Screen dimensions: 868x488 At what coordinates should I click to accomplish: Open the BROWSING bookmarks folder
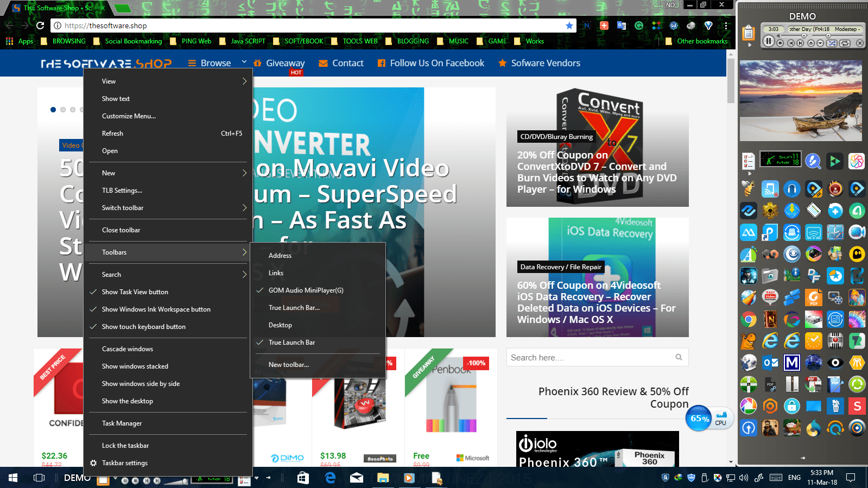pyautogui.click(x=62, y=41)
